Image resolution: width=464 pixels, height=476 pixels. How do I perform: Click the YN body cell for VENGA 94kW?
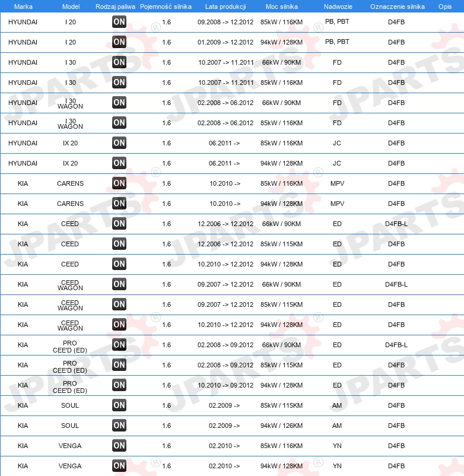[x=337, y=466]
